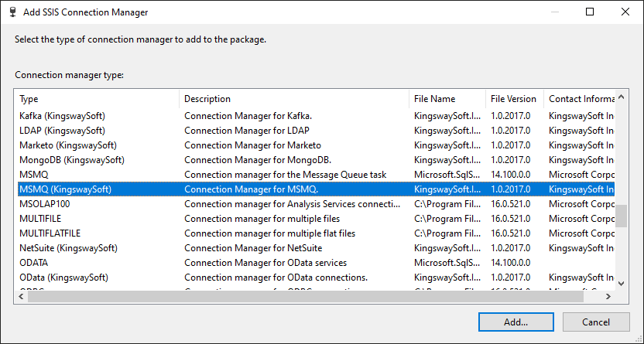Close the Add SSIS Connection Manager dialog
This screenshot has height=344, width=644.
625,12
